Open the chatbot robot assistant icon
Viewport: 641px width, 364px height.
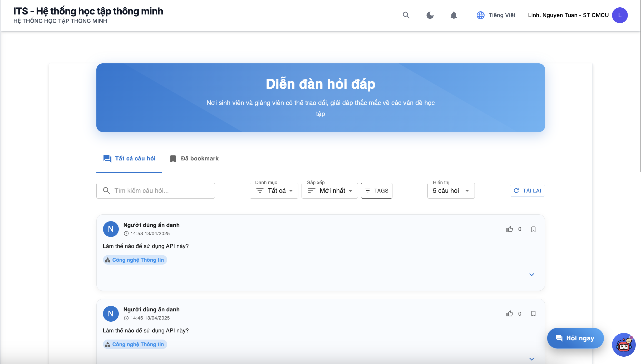(624, 345)
